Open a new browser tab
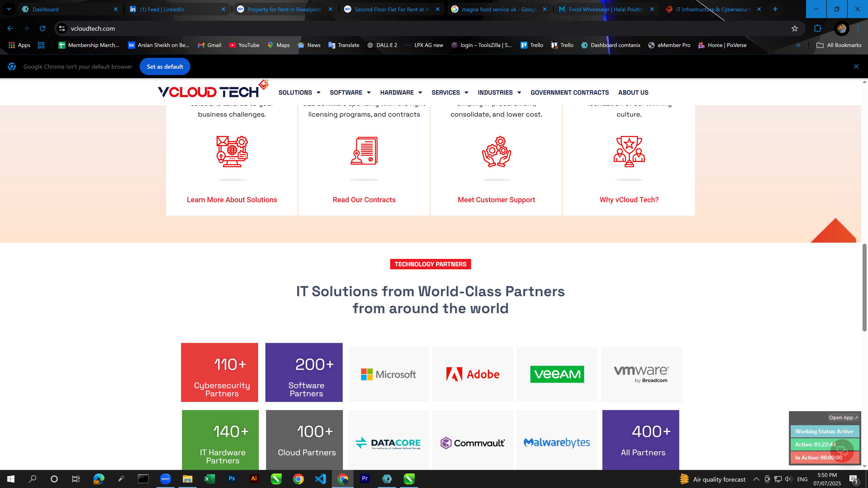The height and width of the screenshot is (488, 868). [775, 9]
